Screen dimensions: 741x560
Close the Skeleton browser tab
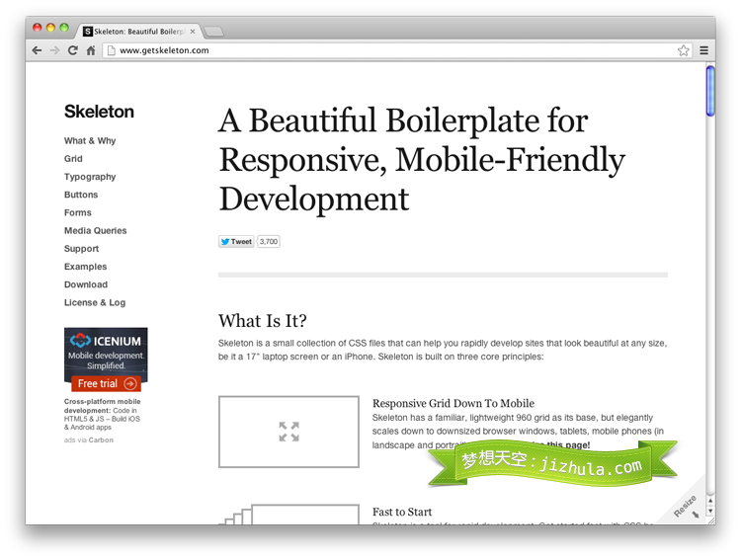click(x=193, y=32)
